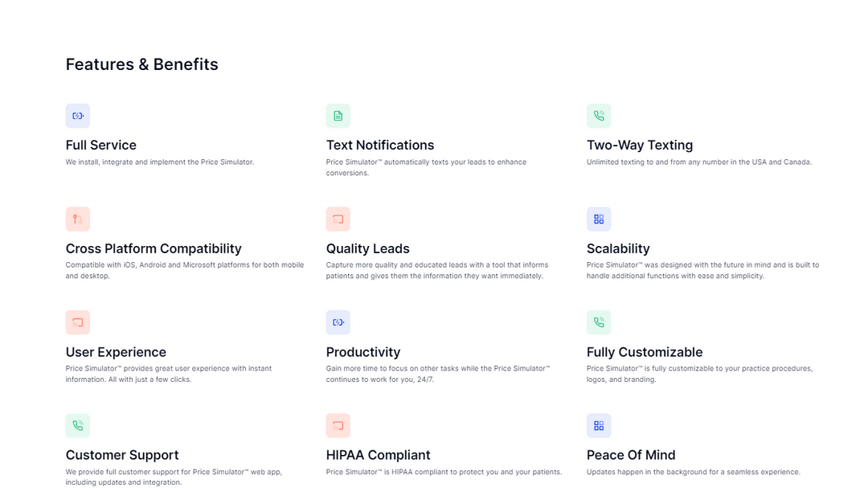Click the icon above HIPAA Compliant
868x488 pixels.
(338, 425)
